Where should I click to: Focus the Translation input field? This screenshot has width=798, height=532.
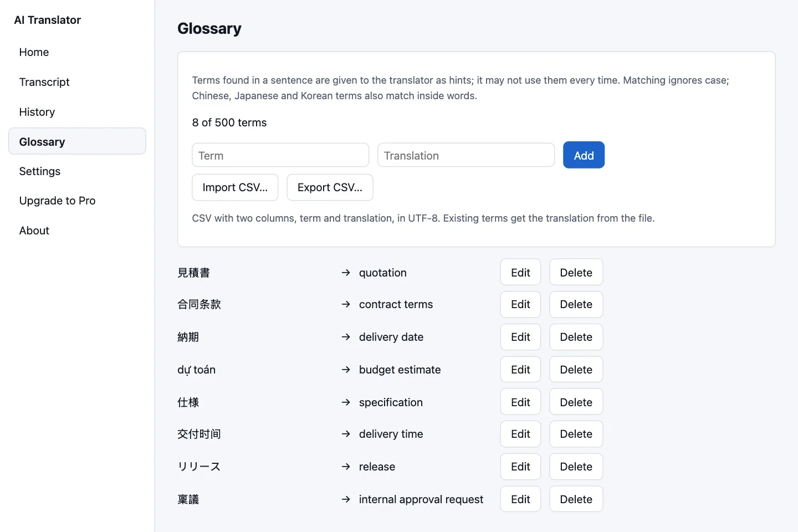(x=466, y=155)
